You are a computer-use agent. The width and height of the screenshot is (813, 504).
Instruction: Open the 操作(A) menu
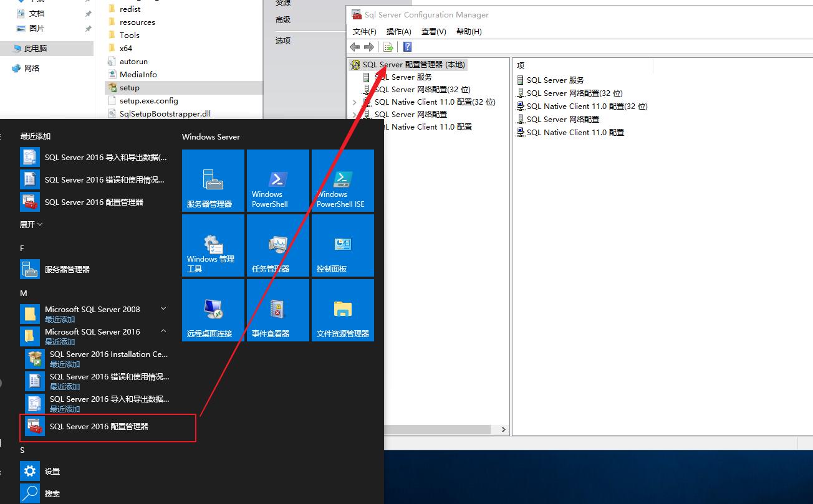pos(398,31)
